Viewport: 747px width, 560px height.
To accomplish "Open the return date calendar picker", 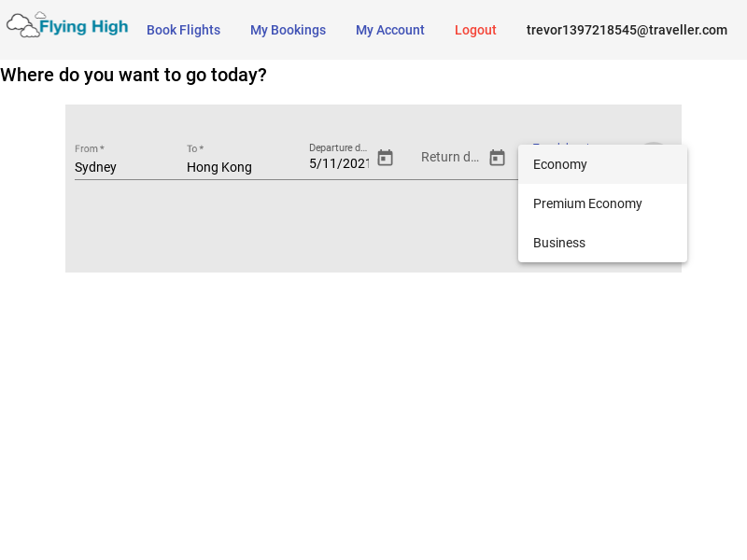I will point(497,158).
